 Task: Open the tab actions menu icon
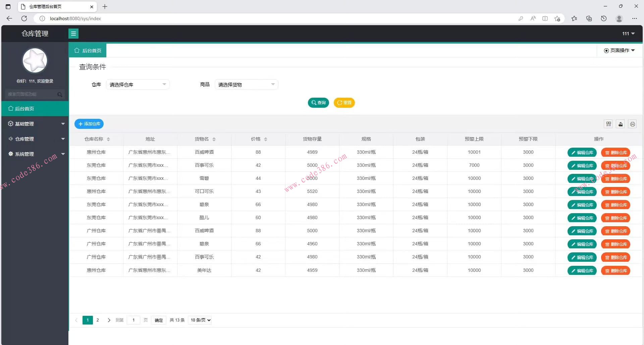tap(8, 6)
